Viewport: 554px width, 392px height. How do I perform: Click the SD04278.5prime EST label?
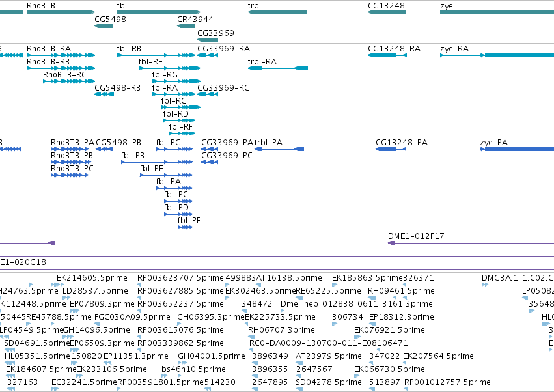pyautogui.click(x=329, y=382)
